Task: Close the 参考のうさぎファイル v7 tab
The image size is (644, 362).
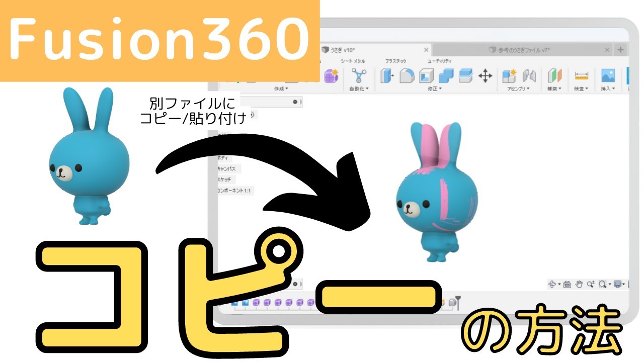Action: (607, 50)
